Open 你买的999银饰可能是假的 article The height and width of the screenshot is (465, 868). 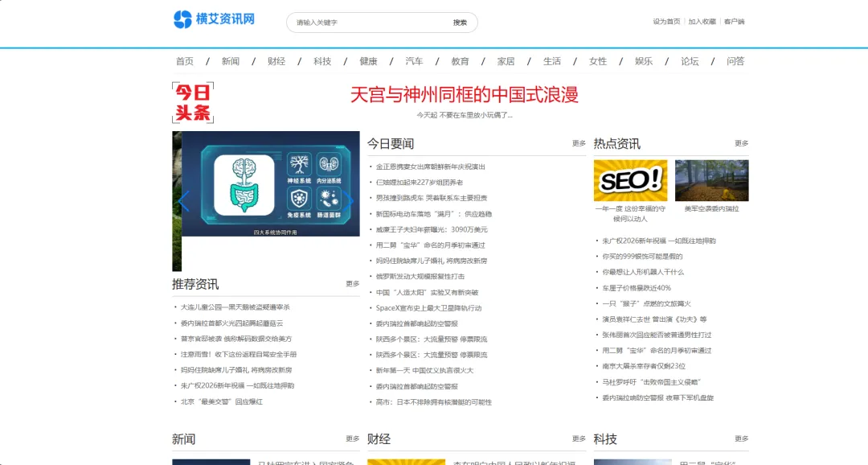pyautogui.click(x=643, y=257)
